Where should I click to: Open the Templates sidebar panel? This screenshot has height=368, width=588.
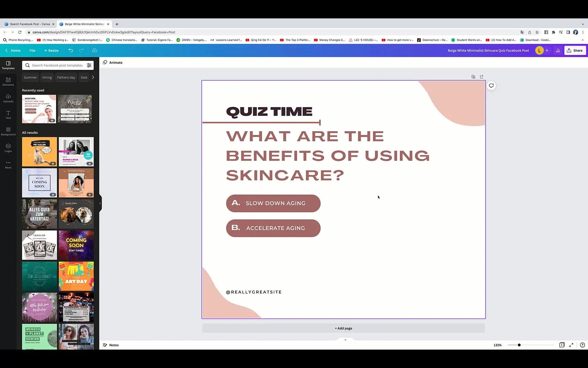click(8, 65)
